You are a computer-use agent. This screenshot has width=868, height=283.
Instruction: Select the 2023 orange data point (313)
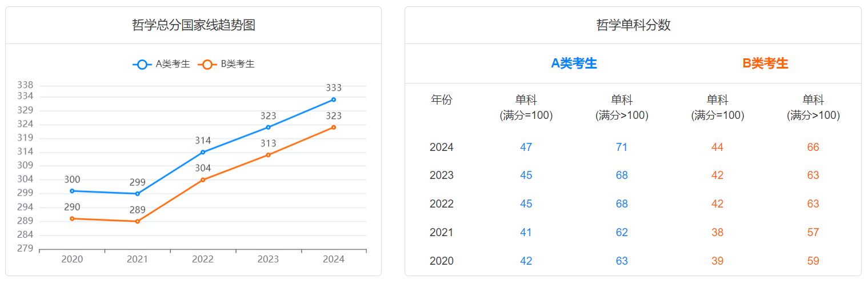point(268,155)
